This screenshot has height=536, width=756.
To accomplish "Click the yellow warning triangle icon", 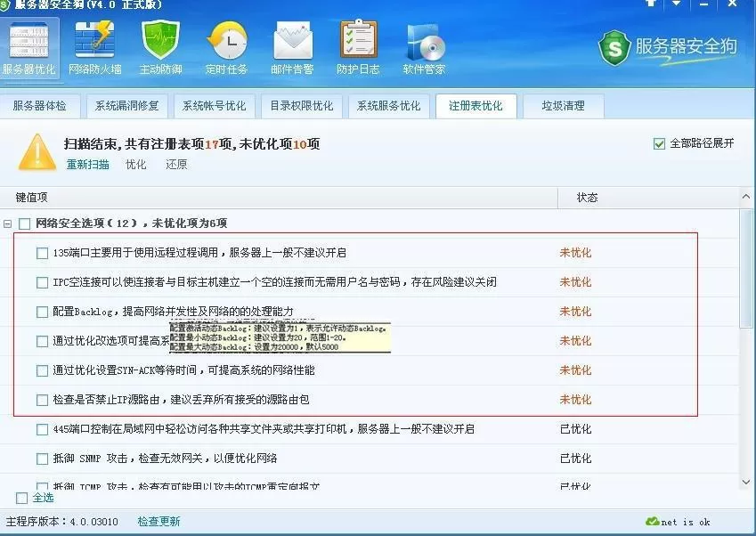I will pyautogui.click(x=37, y=152).
